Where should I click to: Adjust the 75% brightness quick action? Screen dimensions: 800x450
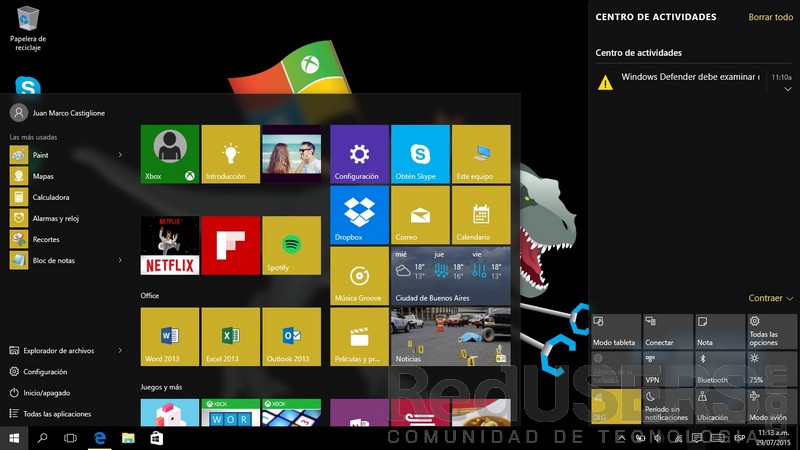point(771,368)
